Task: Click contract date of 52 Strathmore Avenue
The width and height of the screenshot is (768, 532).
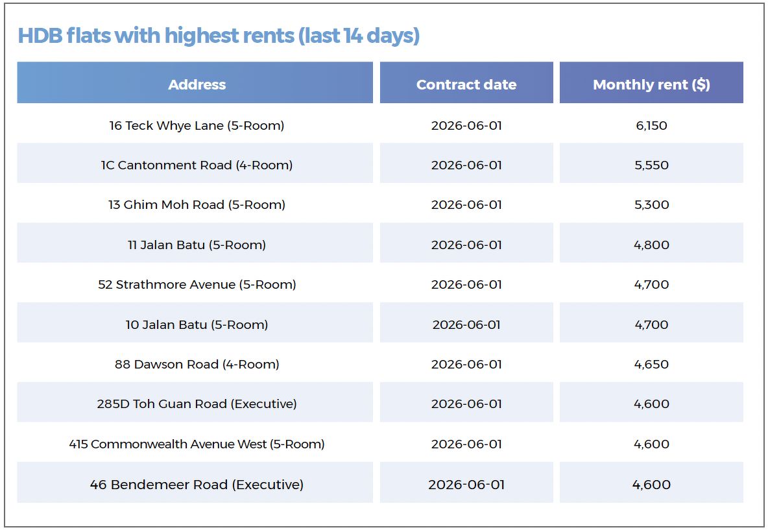Action: tap(466, 285)
